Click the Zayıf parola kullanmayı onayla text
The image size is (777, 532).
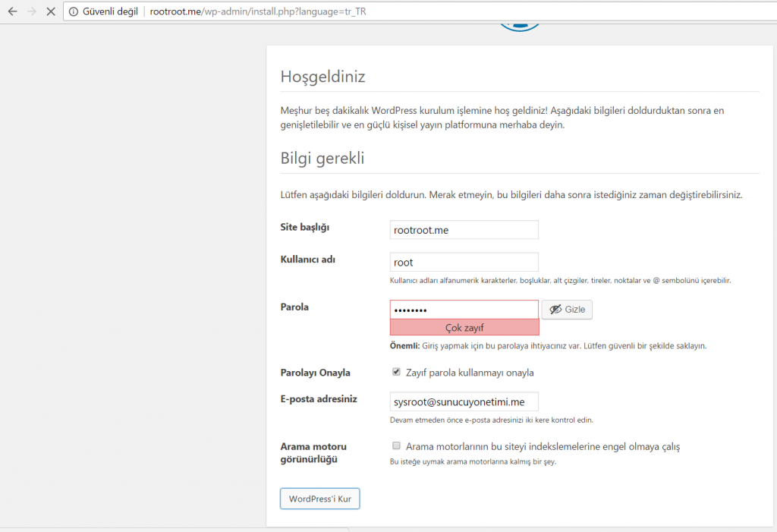(x=470, y=373)
